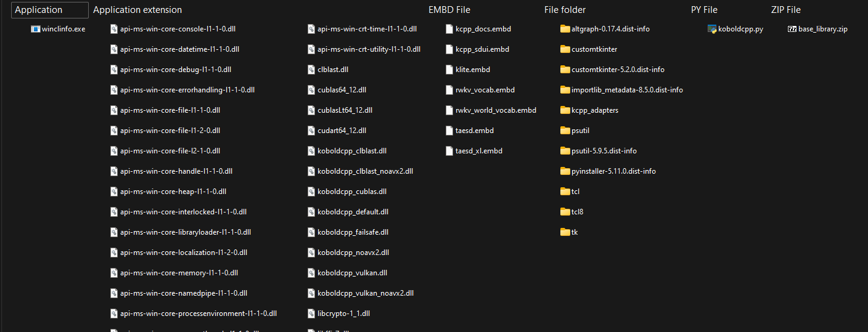Select the koboldcpp_vulkan.dll file icon
This screenshot has height=332, width=868.
311,273
